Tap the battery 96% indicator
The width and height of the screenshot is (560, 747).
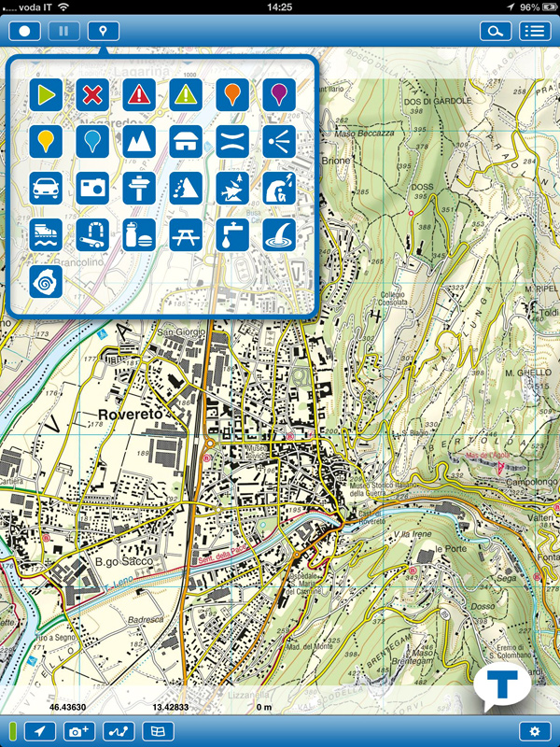coord(539,7)
